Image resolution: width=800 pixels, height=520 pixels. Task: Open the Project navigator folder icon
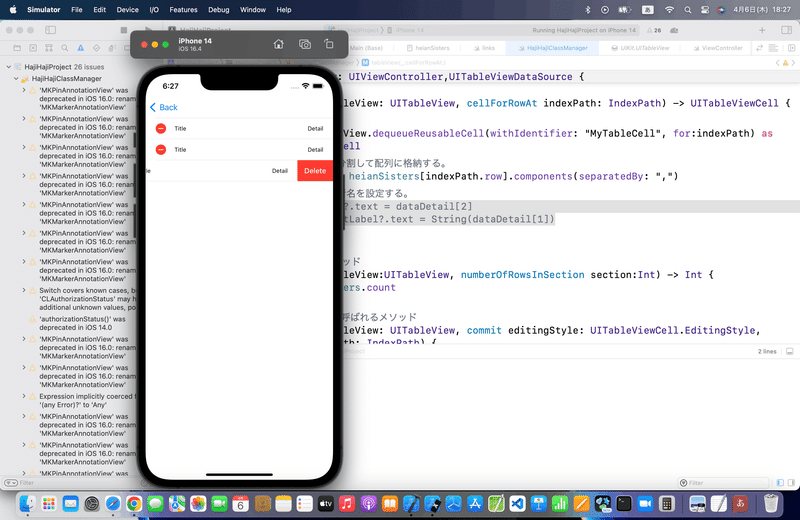17,48
